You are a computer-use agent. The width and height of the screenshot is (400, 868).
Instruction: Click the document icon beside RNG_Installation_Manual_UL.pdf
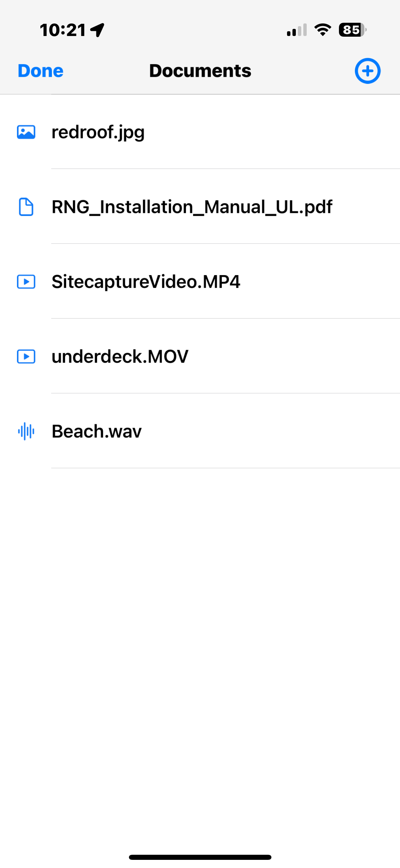click(26, 207)
